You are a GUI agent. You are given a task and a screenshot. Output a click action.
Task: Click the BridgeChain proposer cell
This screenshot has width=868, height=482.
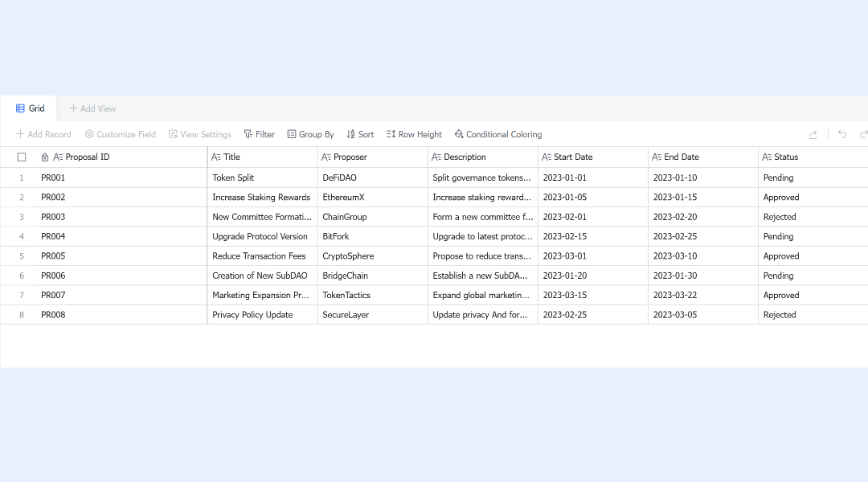click(373, 276)
